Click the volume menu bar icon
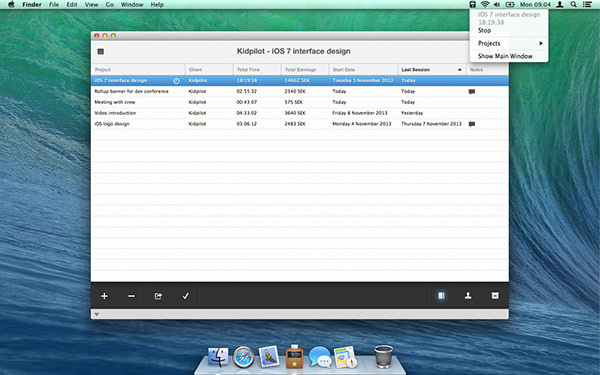The image size is (600, 375). click(497, 5)
